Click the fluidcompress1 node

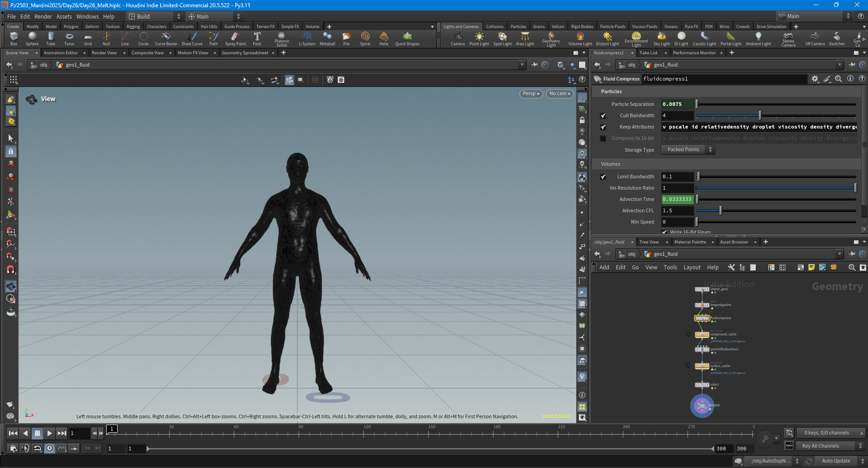(702, 318)
